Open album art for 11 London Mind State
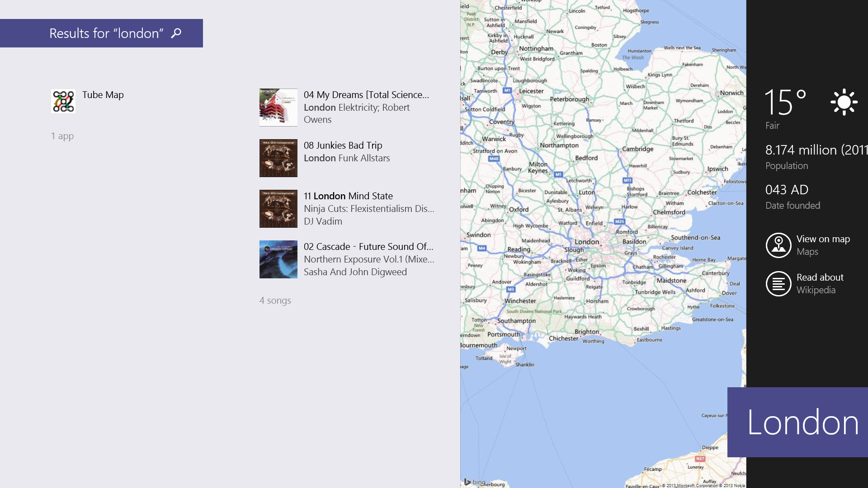This screenshot has width=868, height=488. (278, 209)
